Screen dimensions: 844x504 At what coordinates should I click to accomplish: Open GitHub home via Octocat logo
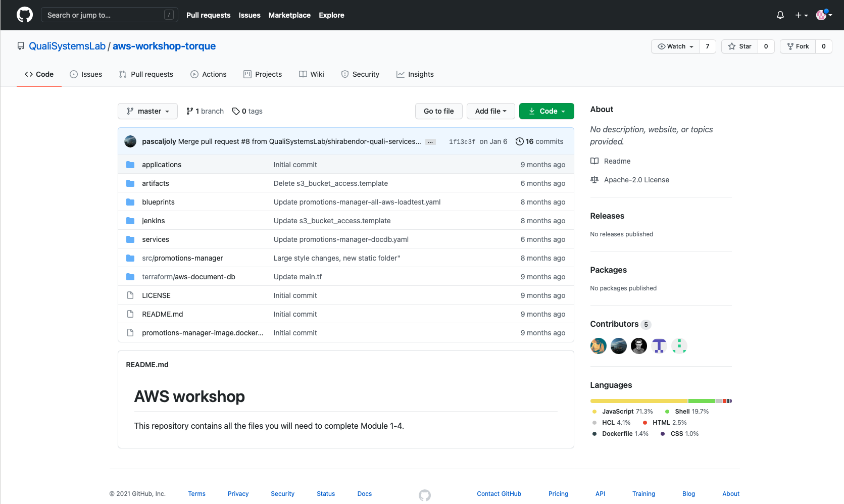[x=25, y=15]
